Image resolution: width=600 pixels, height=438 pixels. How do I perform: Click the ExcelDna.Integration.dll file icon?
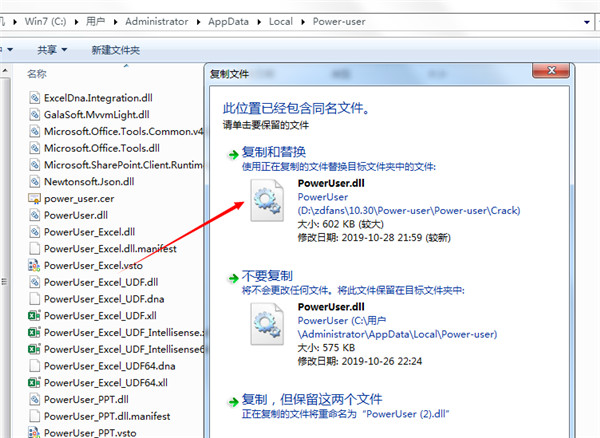click(x=34, y=98)
